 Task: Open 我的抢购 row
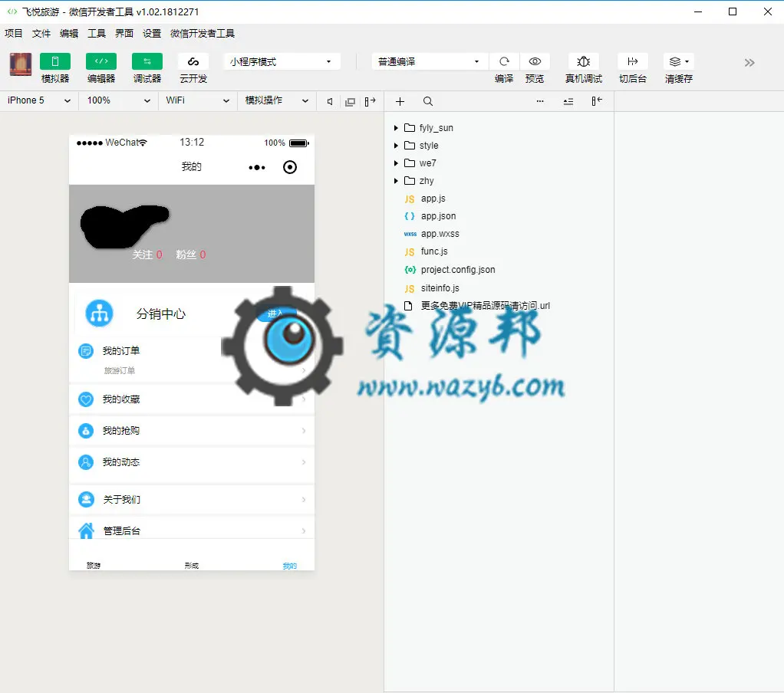click(x=192, y=431)
